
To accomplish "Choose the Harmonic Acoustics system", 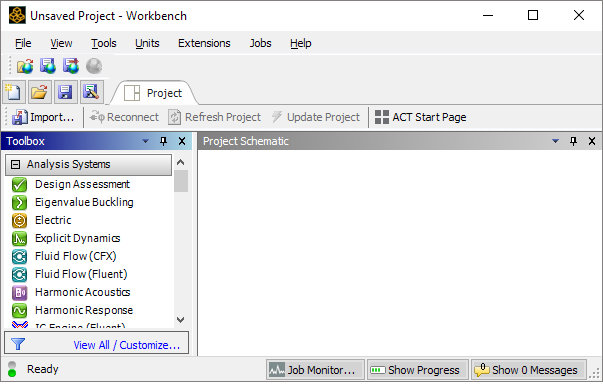I will click(82, 292).
